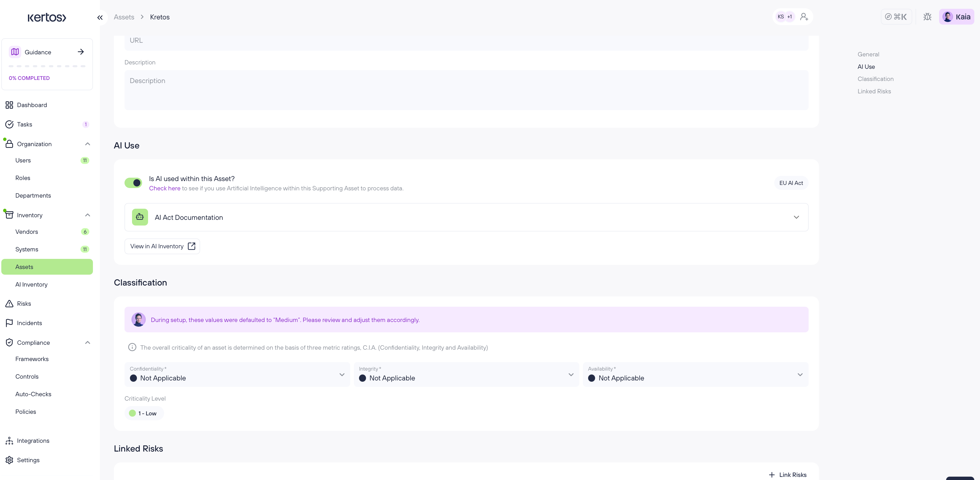
Task: Click the Integrations network icon
Action: click(9, 441)
